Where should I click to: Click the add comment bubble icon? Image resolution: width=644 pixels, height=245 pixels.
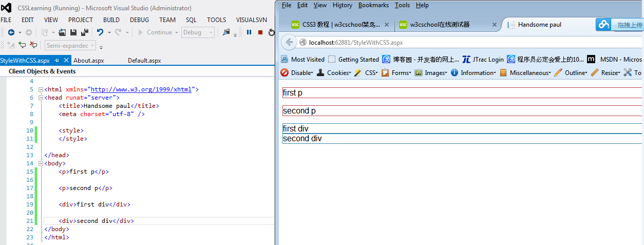click(x=22, y=45)
